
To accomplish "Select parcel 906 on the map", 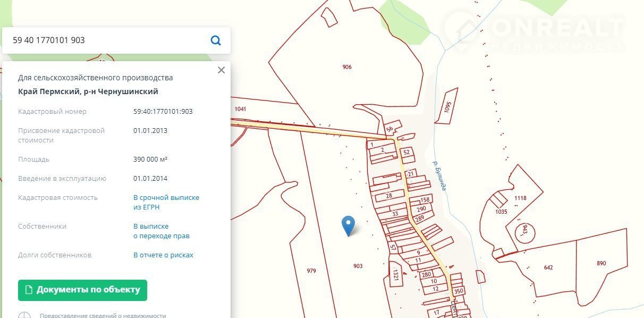I will [x=347, y=67].
